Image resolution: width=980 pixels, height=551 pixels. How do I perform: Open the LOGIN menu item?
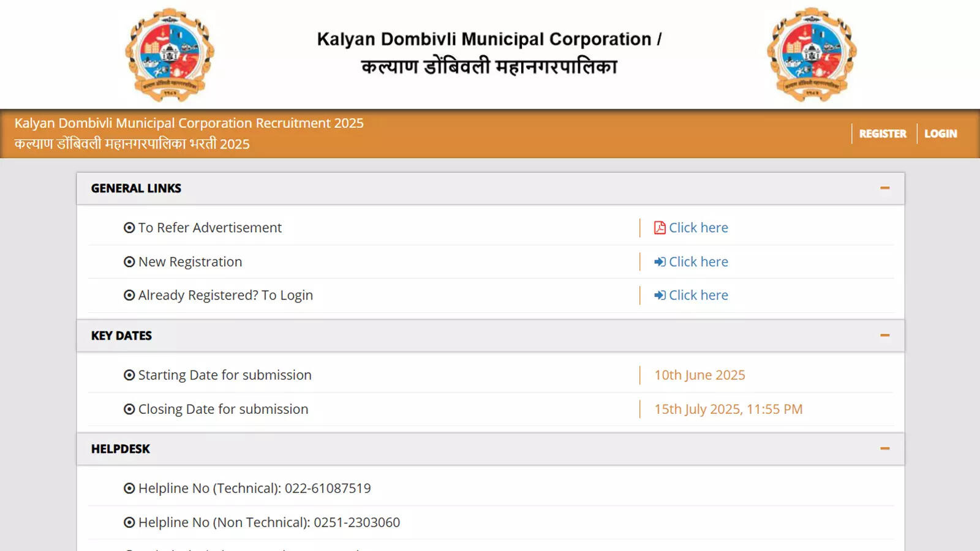pyautogui.click(x=941, y=133)
